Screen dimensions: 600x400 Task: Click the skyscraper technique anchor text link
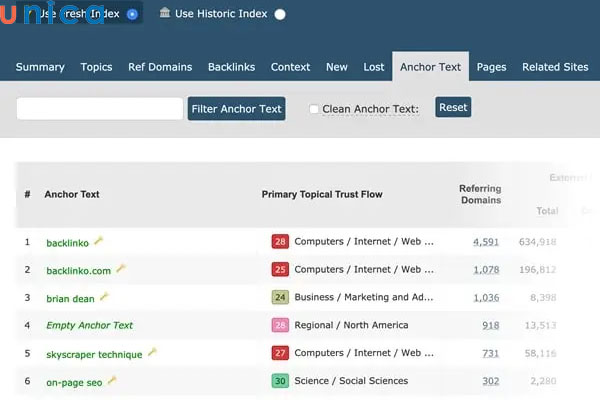pyautogui.click(x=94, y=353)
